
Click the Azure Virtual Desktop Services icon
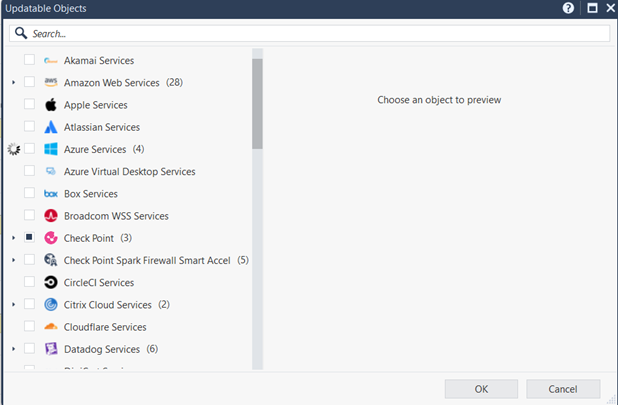point(51,171)
